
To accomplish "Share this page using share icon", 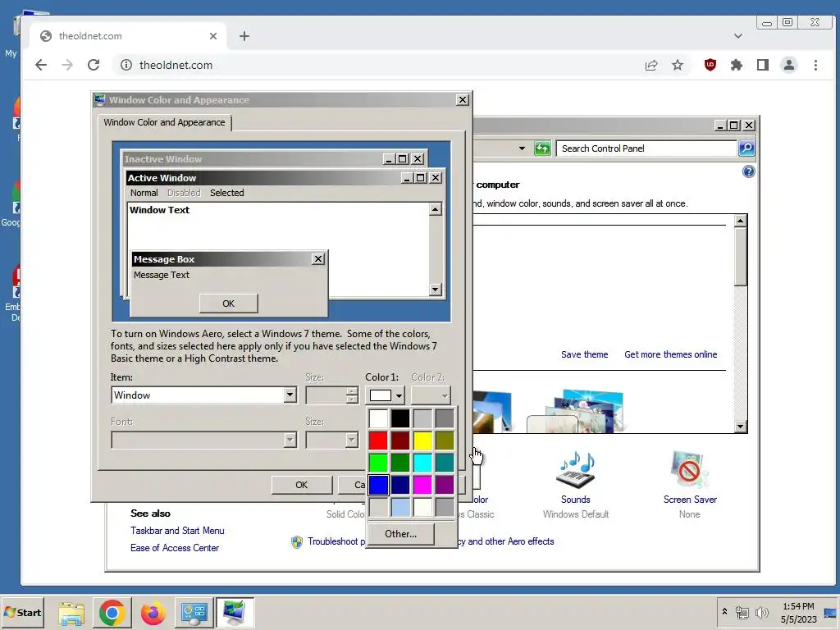I will pyautogui.click(x=651, y=65).
